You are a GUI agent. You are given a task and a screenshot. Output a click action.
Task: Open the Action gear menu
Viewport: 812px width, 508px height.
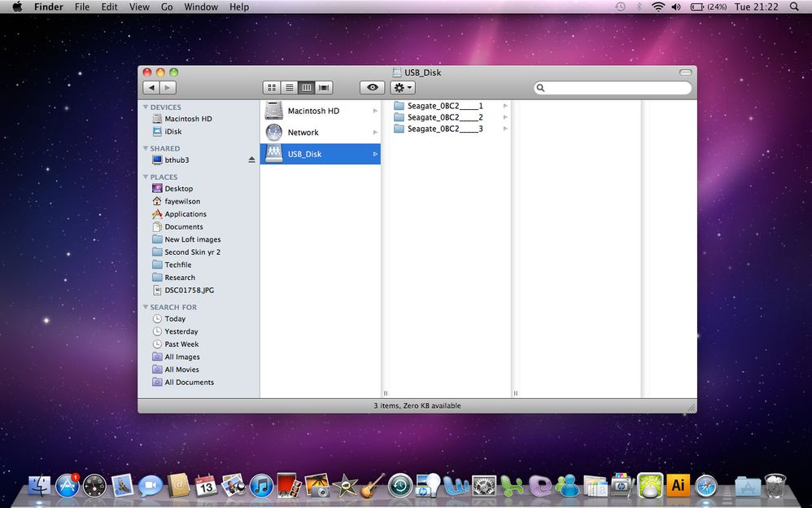pos(400,87)
